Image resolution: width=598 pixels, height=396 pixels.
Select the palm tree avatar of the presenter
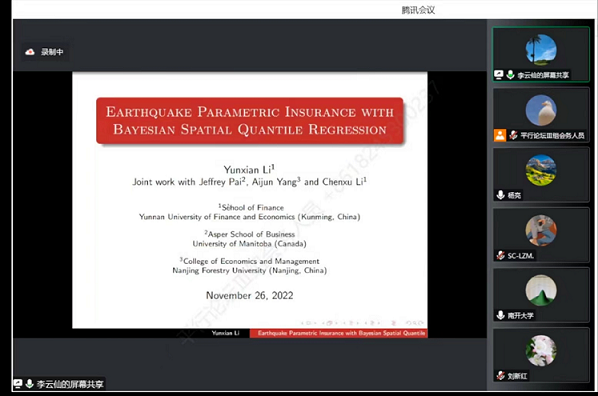pos(541,50)
